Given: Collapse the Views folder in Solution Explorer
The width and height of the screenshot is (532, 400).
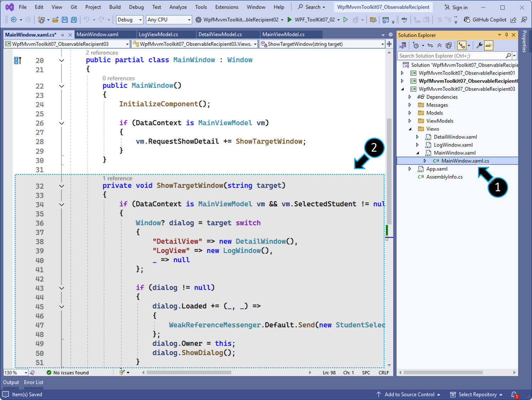Looking at the screenshot, I should (410, 129).
